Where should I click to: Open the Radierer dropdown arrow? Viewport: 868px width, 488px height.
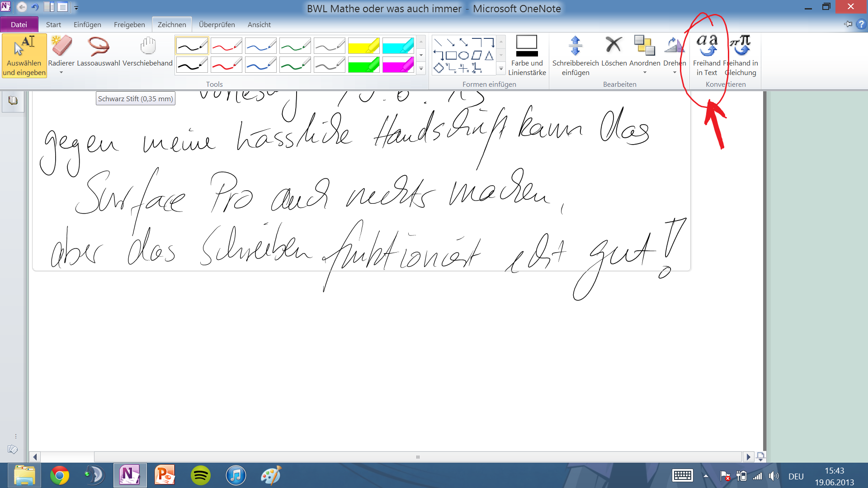(61, 72)
